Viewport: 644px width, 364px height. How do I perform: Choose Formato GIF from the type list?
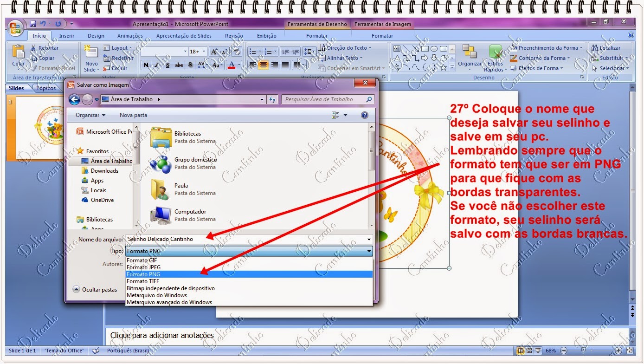(249, 260)
